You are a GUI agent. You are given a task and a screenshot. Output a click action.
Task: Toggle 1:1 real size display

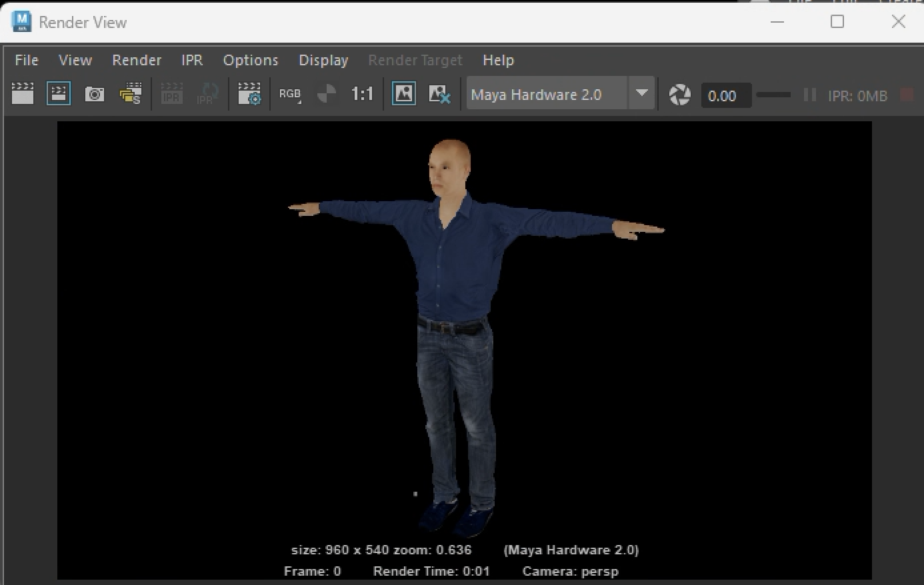point(362,95)
